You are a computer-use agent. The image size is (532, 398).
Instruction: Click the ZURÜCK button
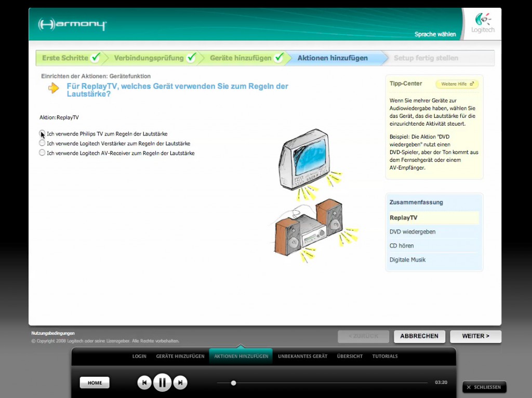[x=363, y=336]
